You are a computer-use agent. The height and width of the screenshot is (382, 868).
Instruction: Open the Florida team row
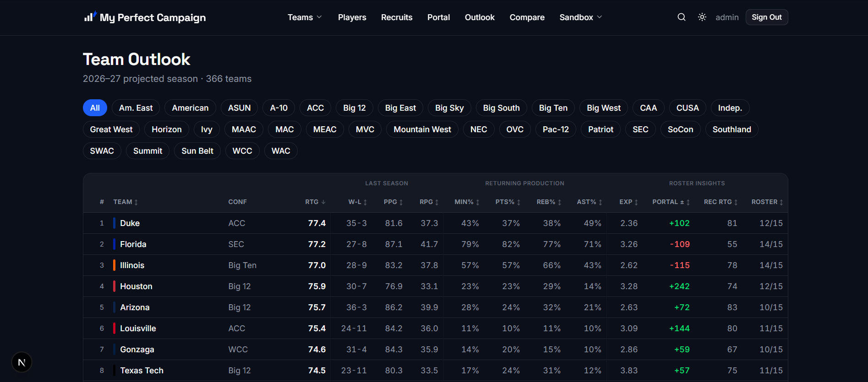pyautogui.click(x=435, y=244)
